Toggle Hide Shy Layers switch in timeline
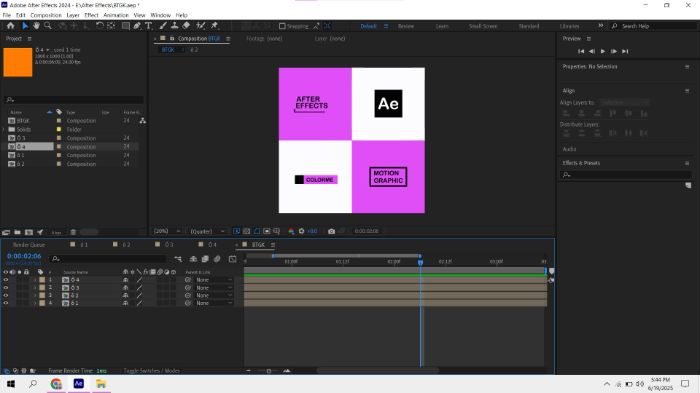This screenshot has height=393, width=700. coord(193,259)
